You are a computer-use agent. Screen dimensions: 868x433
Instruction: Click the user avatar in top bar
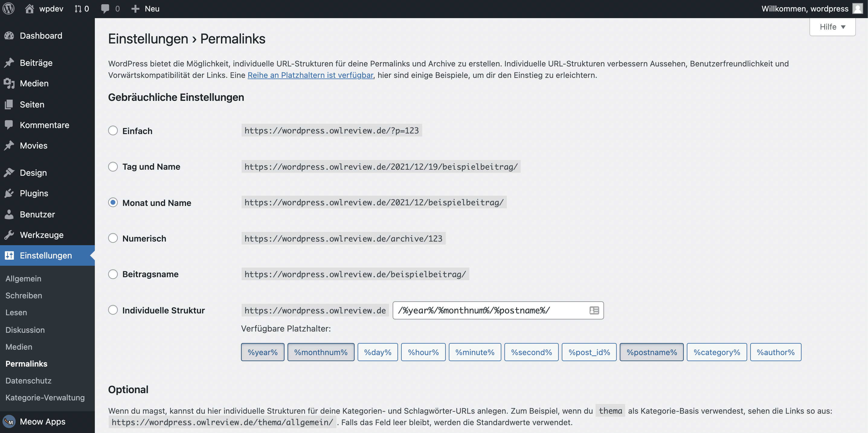[x=857, y=8]
